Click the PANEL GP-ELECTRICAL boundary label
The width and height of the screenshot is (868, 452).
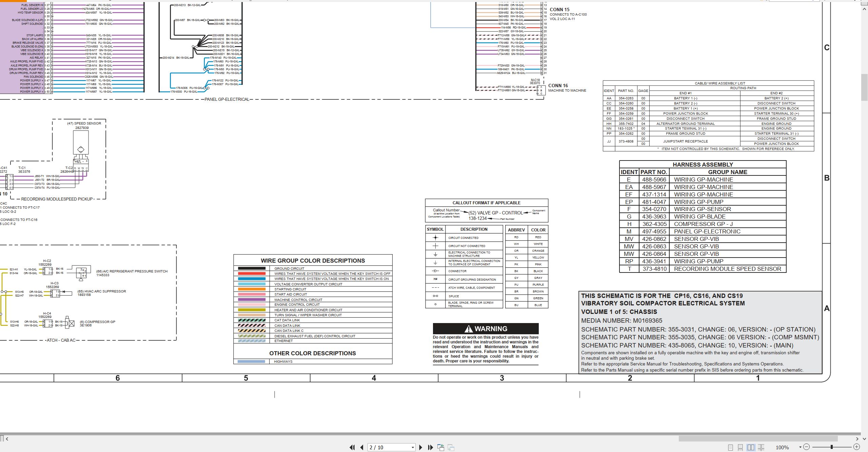tap(227, 99)
